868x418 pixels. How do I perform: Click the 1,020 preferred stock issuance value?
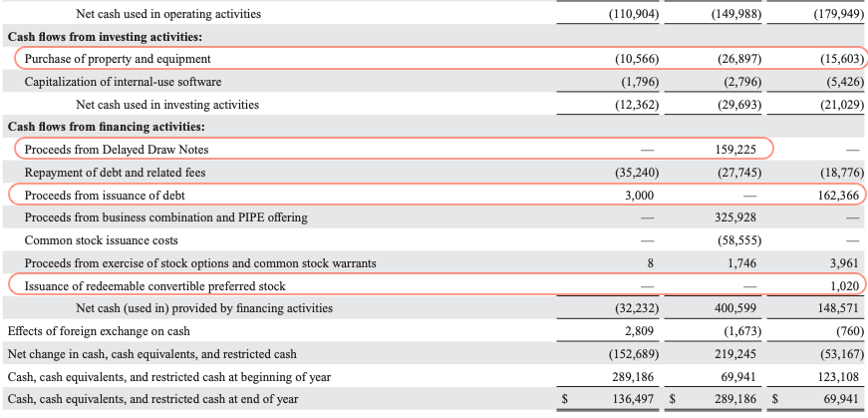point(847,286)
